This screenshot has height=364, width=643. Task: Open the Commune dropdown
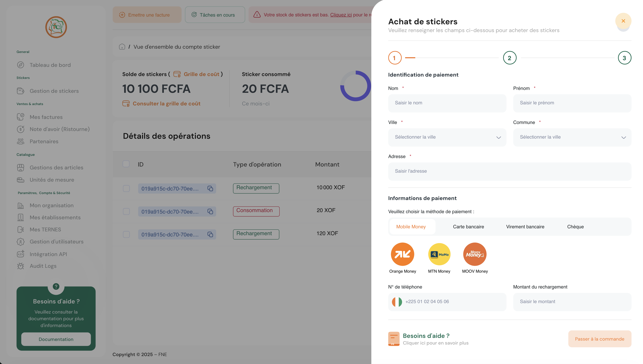click(x=572, y=137)
